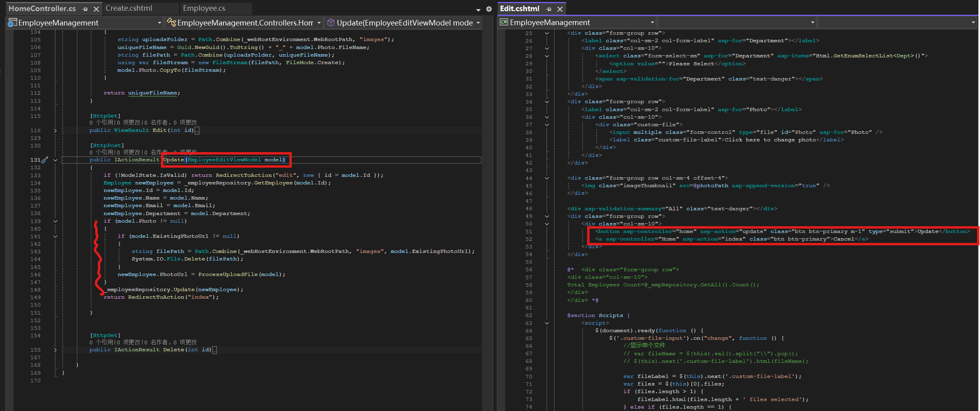Image resolution: width=980 pixels, height=411 pixels.
Task: Click 'return uniqueFileName;' on line 112
Action: (x=142, y=93)
